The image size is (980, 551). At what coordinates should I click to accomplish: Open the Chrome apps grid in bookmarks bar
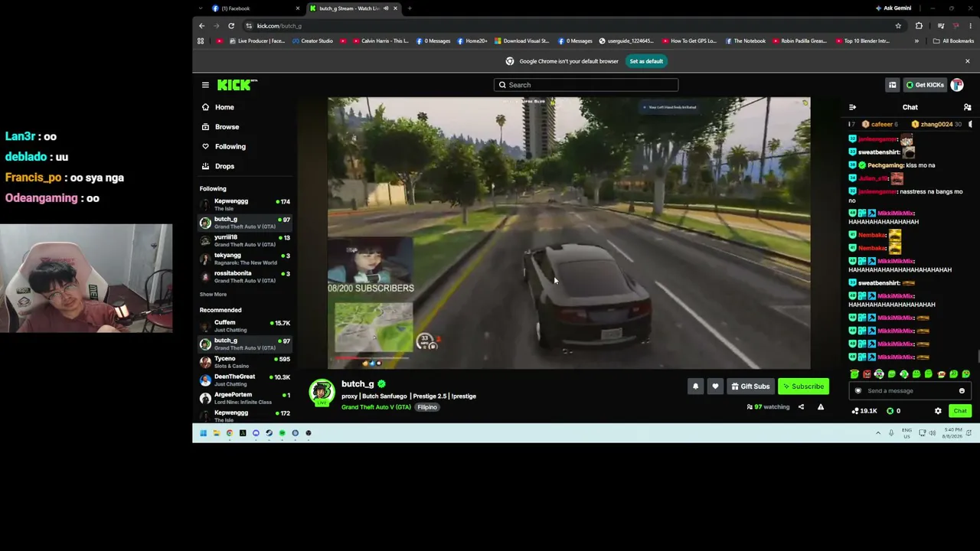[201, 41]
